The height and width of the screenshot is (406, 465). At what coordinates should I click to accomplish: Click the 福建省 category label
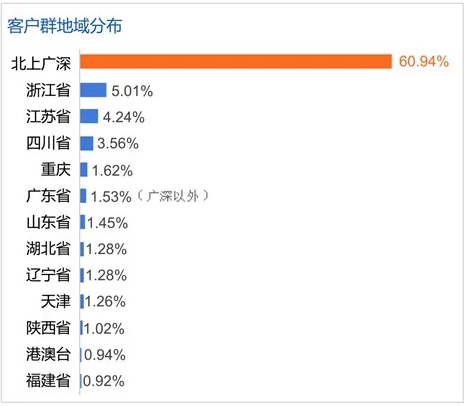pos(48,380)
